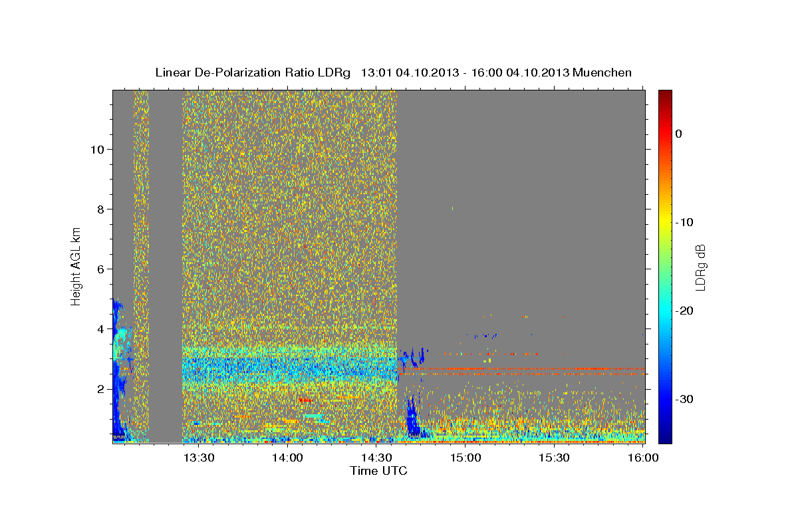The image size is (798, 532).
Task: Click the 16:00 time tick label
Action: click(x=642, y=458)
